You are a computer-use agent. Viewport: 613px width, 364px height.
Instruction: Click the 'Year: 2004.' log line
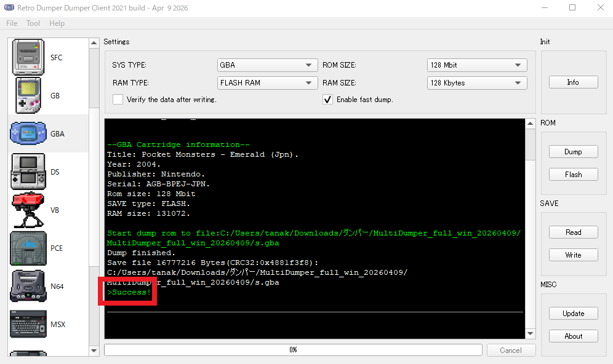pyautogui.click(x=134, y=164)
